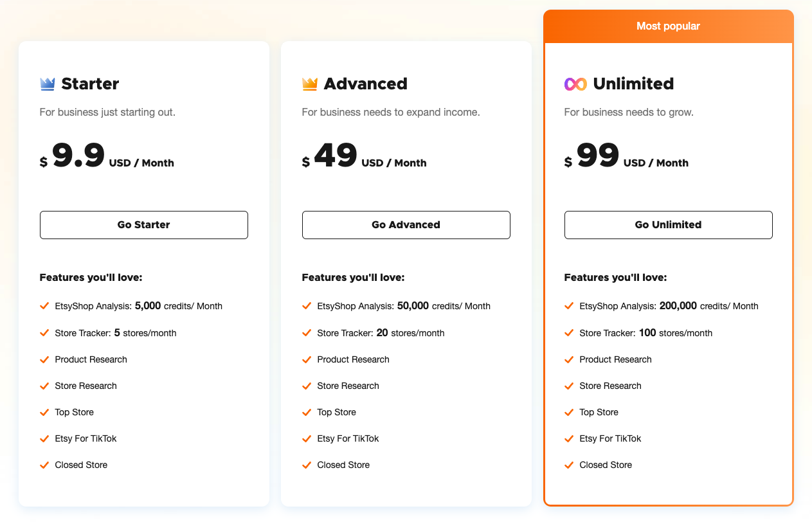Click the Unlimited plan title

tap(633, 84)
